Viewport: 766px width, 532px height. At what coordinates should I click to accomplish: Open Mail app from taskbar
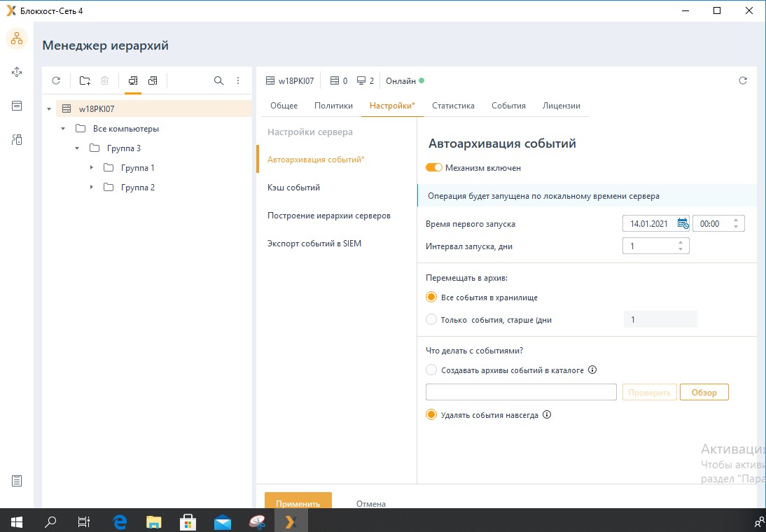pyautogui.click(x=222, y=522)
